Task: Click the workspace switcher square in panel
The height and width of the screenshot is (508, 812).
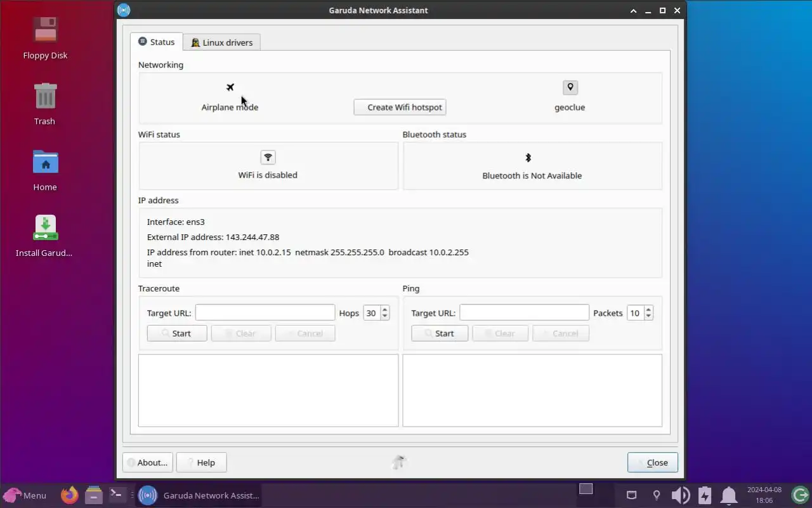Action: pos(586,489)
